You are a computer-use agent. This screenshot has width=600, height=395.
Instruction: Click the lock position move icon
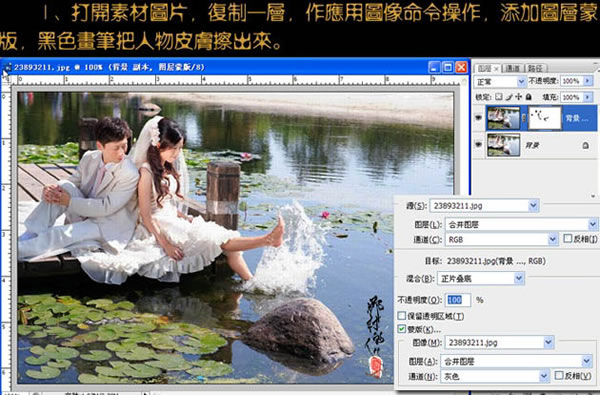pyautogui.click(x=518, y=97)
